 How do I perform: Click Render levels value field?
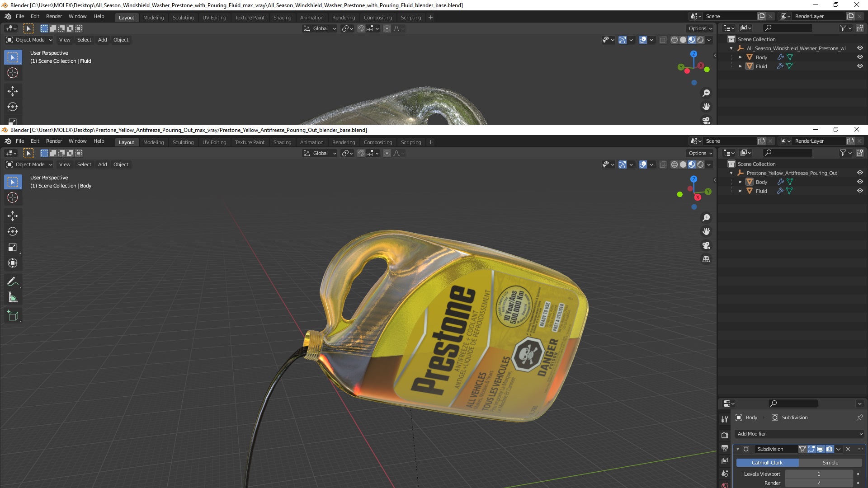pyautogui.click(x=819, y=483)
